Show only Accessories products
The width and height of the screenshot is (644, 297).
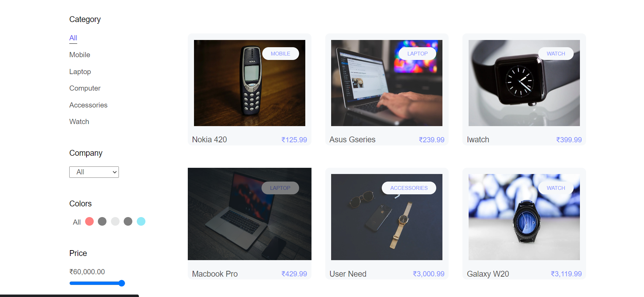(88, 105)
